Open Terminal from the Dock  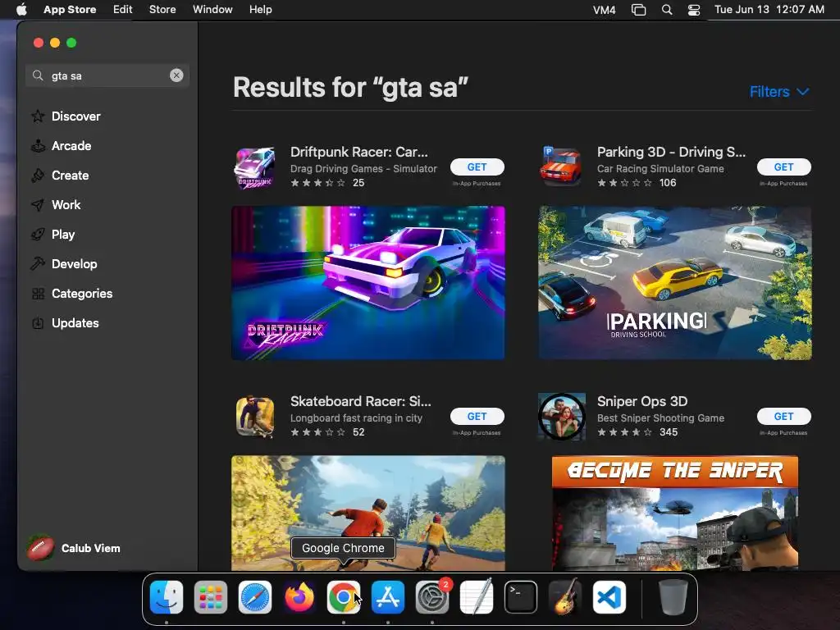(x=521, y=597)
